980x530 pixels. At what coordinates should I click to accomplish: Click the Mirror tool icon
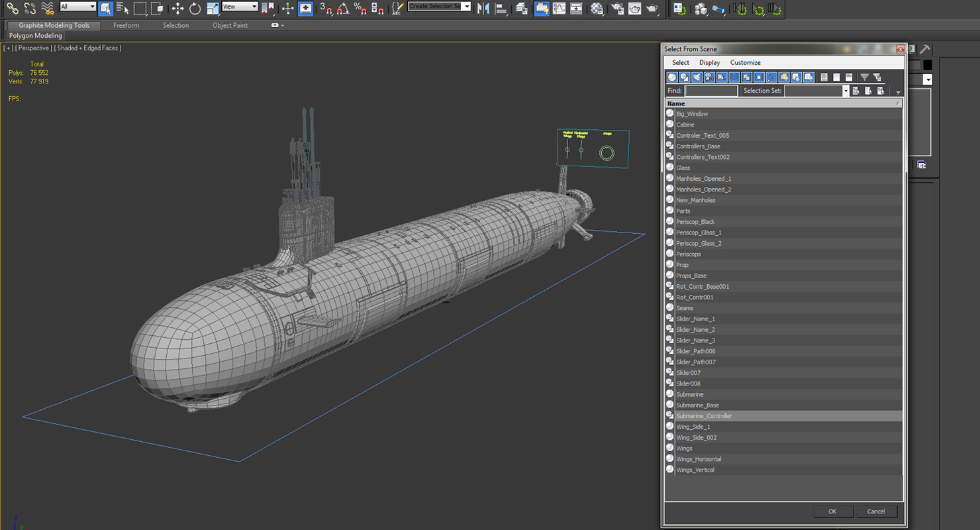pos(483,9)
